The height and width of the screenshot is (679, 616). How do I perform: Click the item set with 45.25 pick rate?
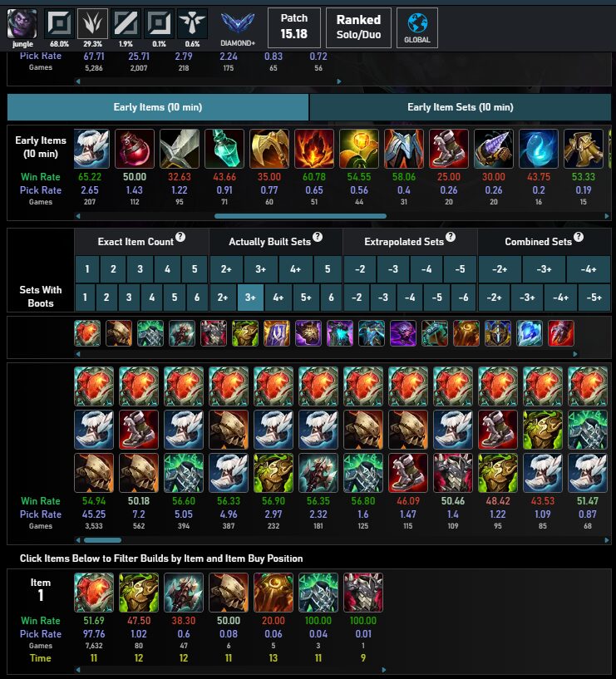[94, 430]
